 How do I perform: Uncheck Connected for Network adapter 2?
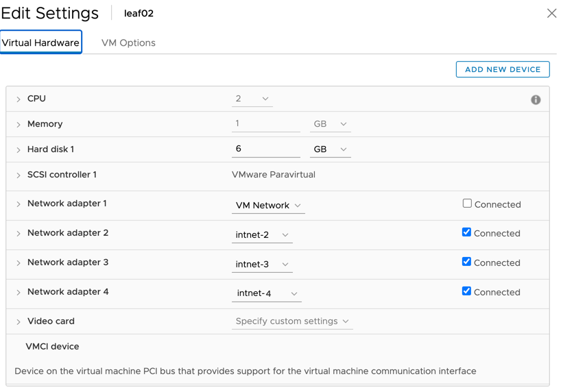467,232
